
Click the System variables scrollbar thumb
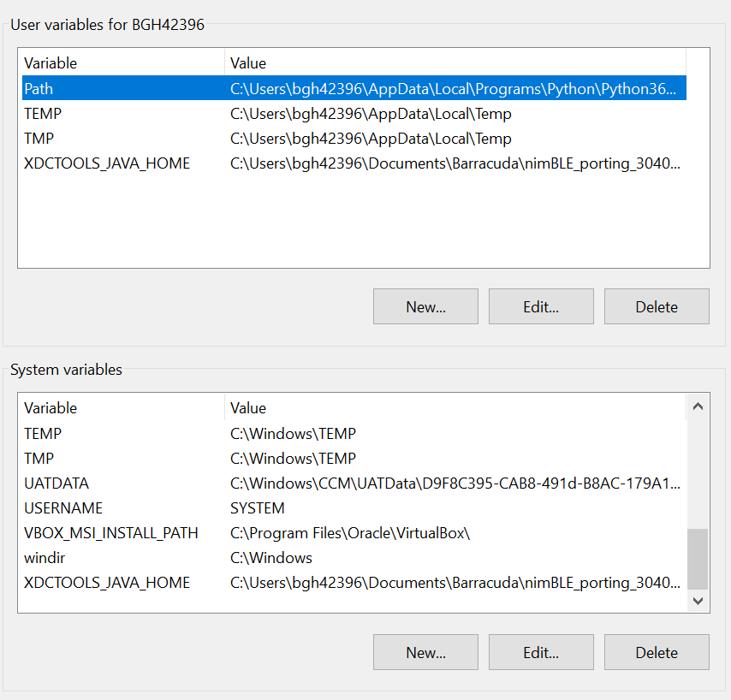pyautogui.click(x=698, y=557)
